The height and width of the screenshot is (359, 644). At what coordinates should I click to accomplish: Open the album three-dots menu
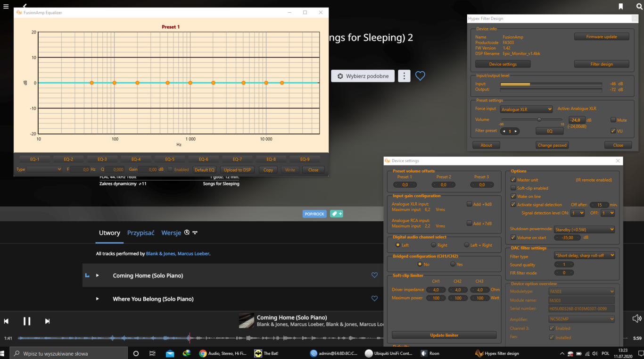(x=404, y=76)
